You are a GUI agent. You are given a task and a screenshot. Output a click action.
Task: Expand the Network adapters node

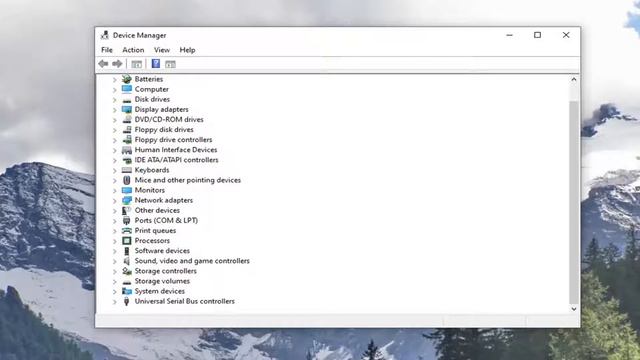[x=115, y=200]
